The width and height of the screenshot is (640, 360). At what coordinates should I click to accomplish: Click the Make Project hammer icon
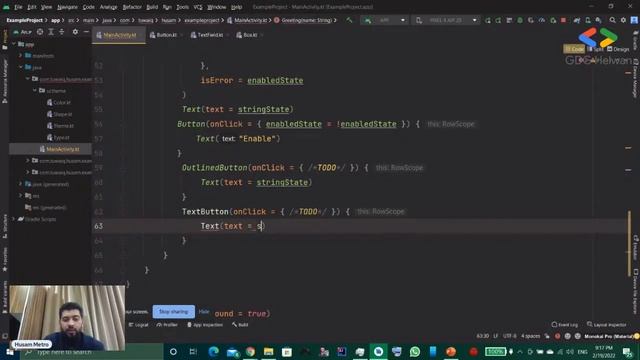pyautogui.click(x=349, y=20)
